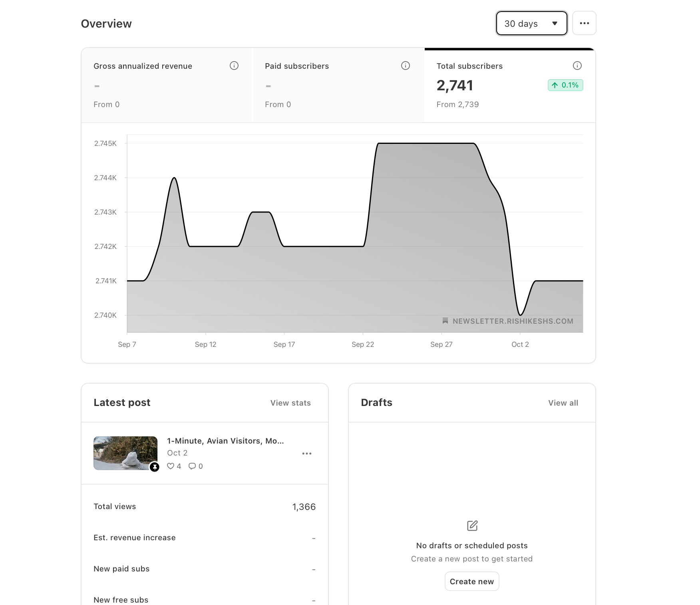Image resolution: width=700 pixels, height=605 pixels.
Task: Click the pinned post pin icon
Action: coord(155,467)
